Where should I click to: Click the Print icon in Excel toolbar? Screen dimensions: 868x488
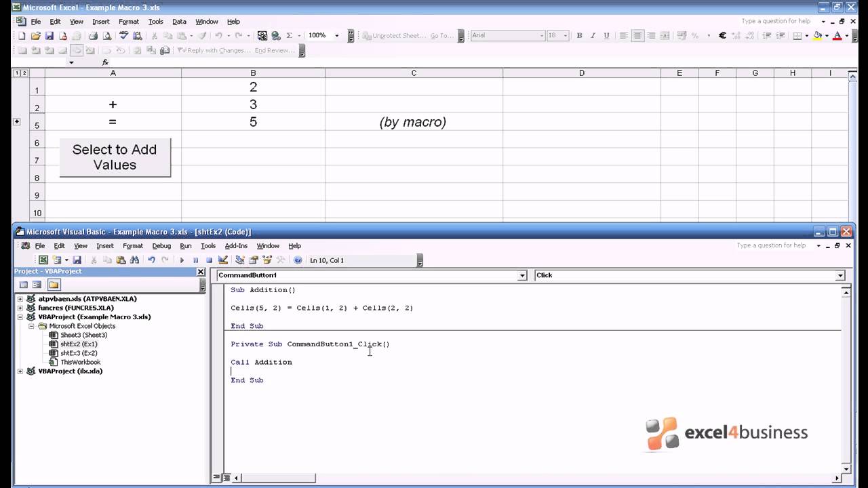point(93,36)
